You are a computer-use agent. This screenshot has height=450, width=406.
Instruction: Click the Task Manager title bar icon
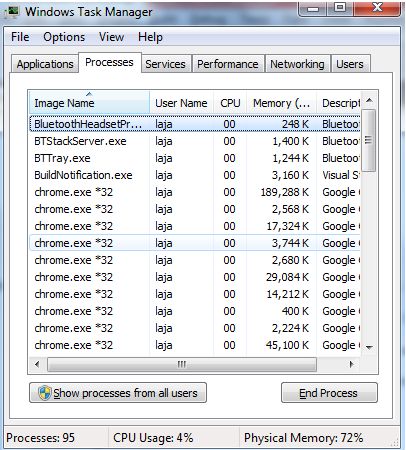coord(13,11)
